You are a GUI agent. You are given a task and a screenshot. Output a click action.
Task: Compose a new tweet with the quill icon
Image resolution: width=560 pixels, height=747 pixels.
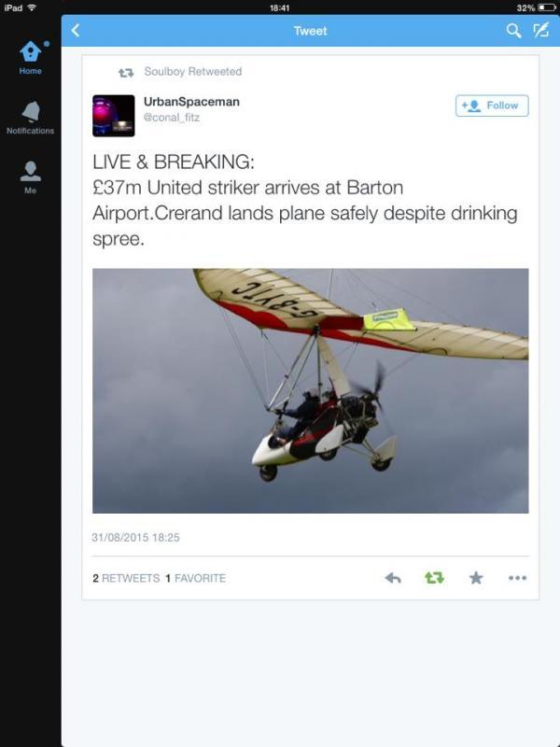(x=541, y=31)
